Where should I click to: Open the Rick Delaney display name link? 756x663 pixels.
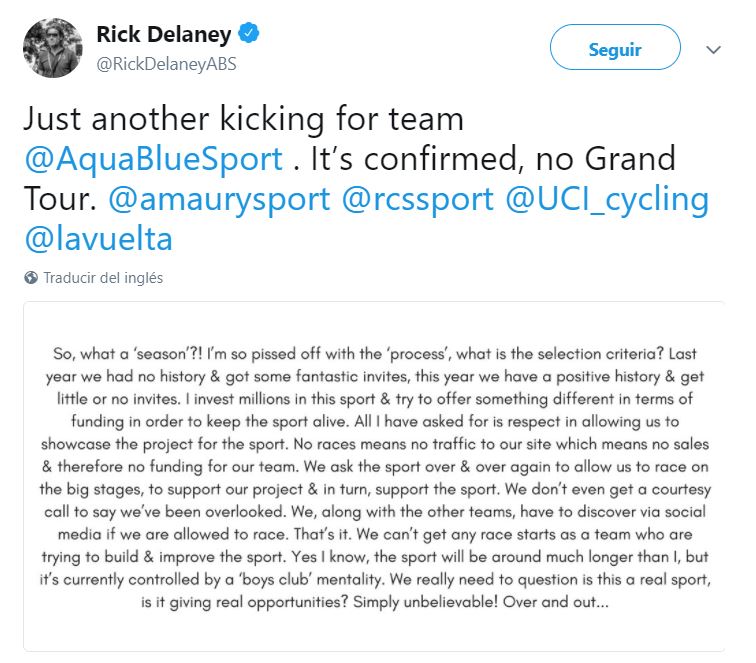163,35
